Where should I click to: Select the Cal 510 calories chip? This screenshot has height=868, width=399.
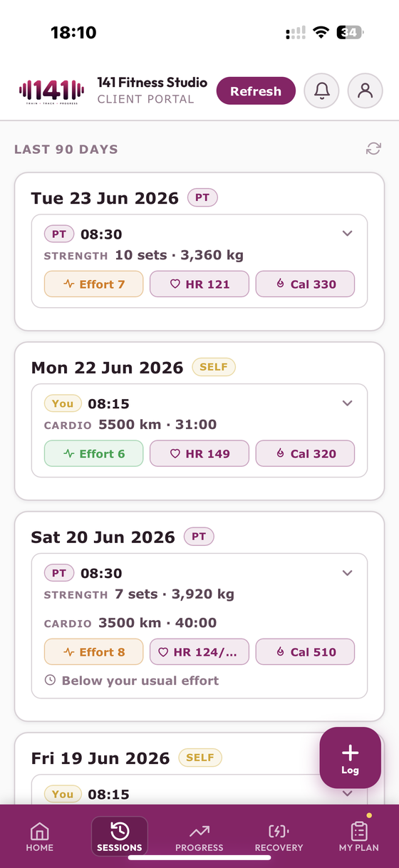[x=305, y=651]
